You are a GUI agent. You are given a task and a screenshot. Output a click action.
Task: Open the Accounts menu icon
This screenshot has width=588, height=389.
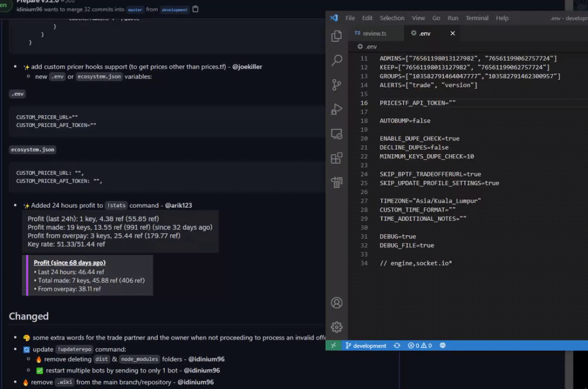coord(336,303)
